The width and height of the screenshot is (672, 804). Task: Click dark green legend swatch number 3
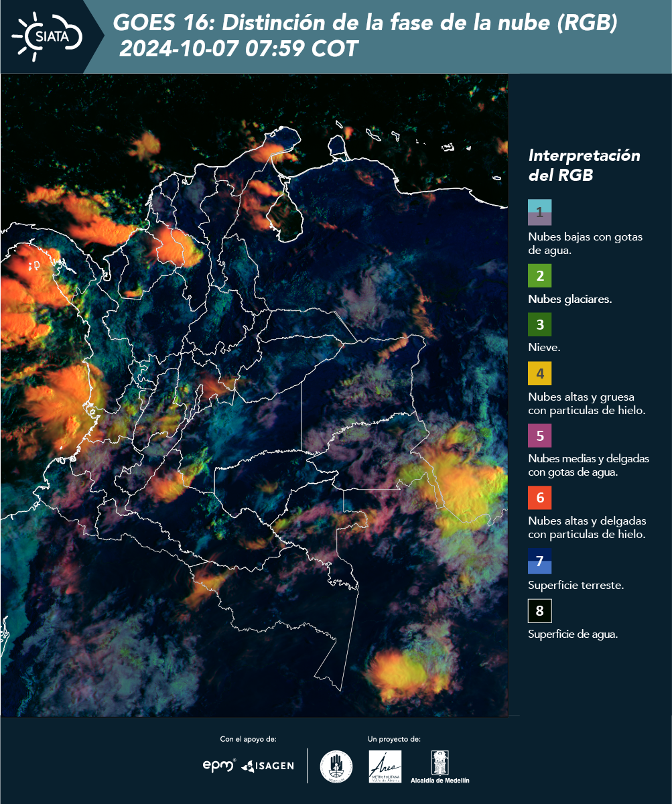tap(539, 325)
